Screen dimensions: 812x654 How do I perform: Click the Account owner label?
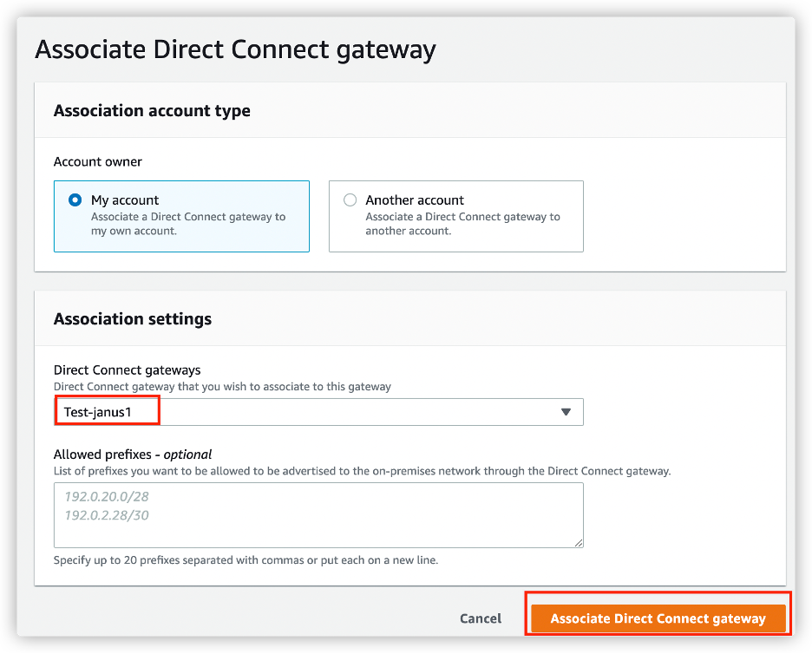click(x=98, y=161)
